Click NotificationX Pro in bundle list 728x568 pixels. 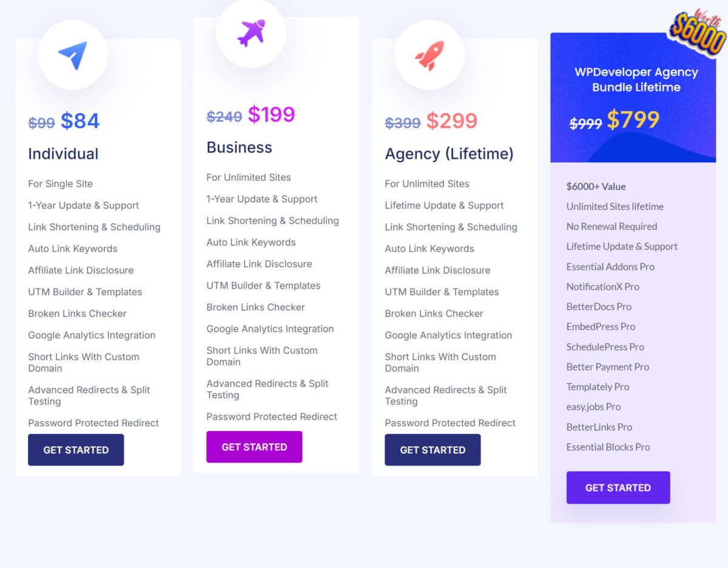click(603, 287)
